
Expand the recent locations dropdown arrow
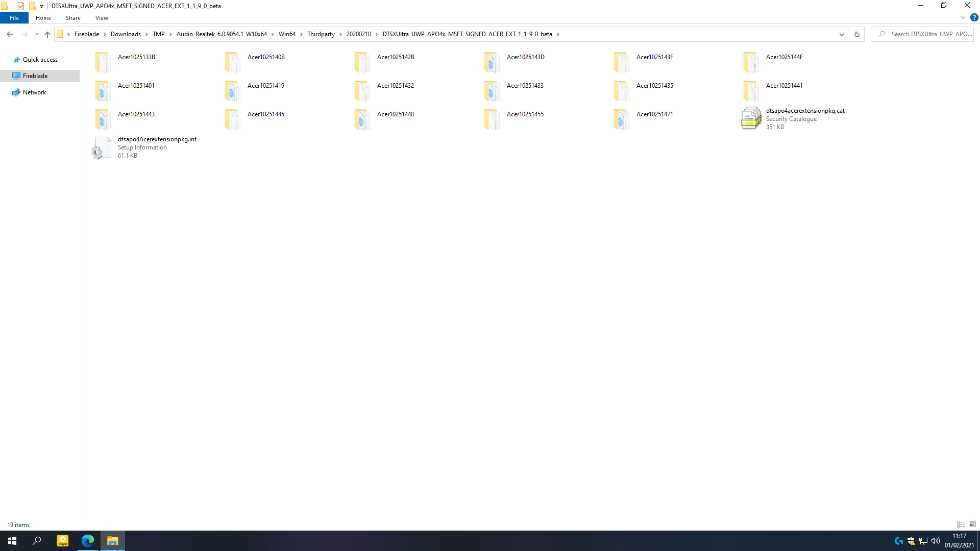click(x=37, y=34)
